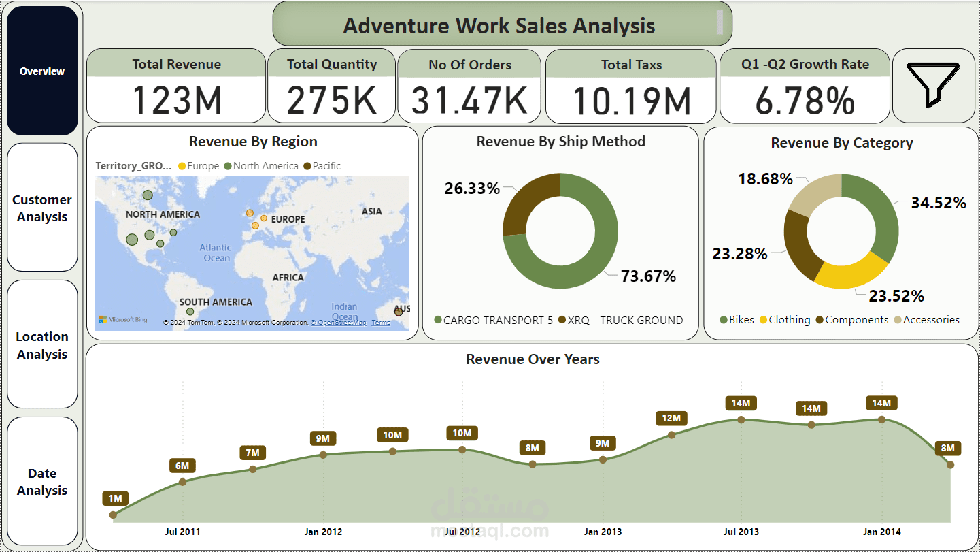Return to the Overview navigation tab

tap(42, 71)
